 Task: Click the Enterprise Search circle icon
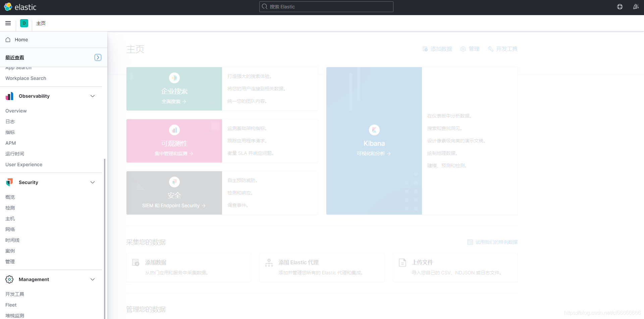tap(174, 78)
